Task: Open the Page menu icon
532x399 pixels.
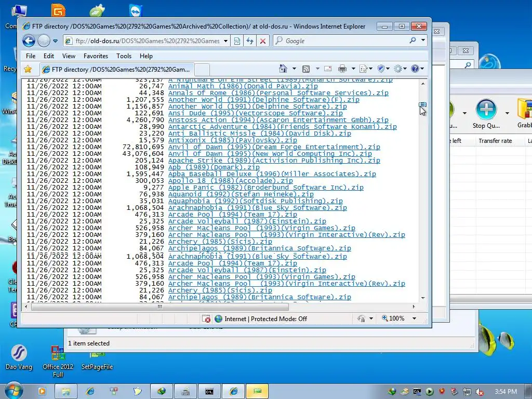Action: click(363, 69)
